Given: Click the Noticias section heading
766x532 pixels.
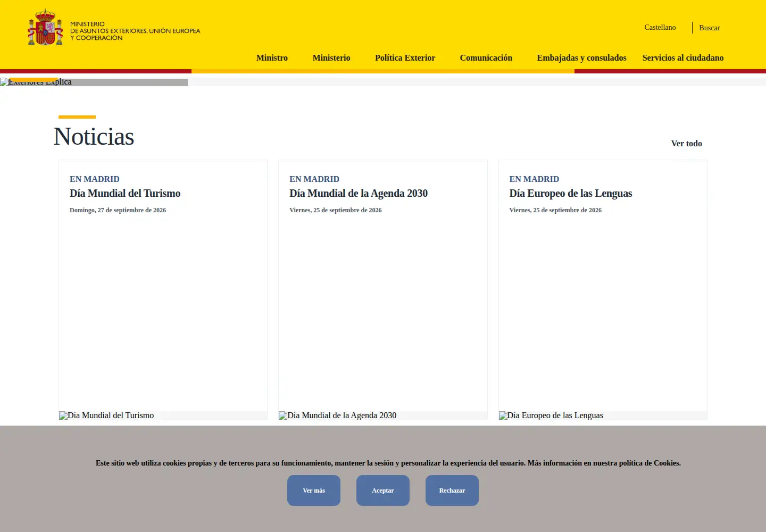Looking at the screenshot, I should [94, 136].
